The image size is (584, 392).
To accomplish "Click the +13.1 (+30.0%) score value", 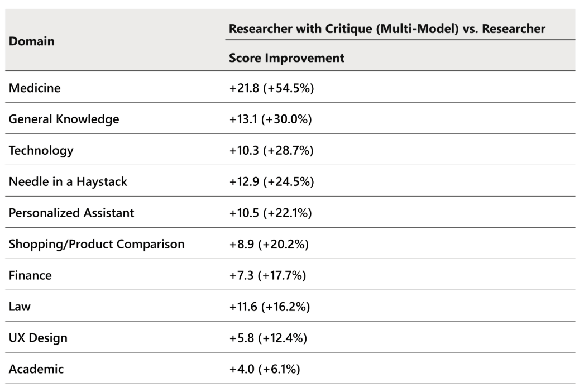I will click(271, 119).
